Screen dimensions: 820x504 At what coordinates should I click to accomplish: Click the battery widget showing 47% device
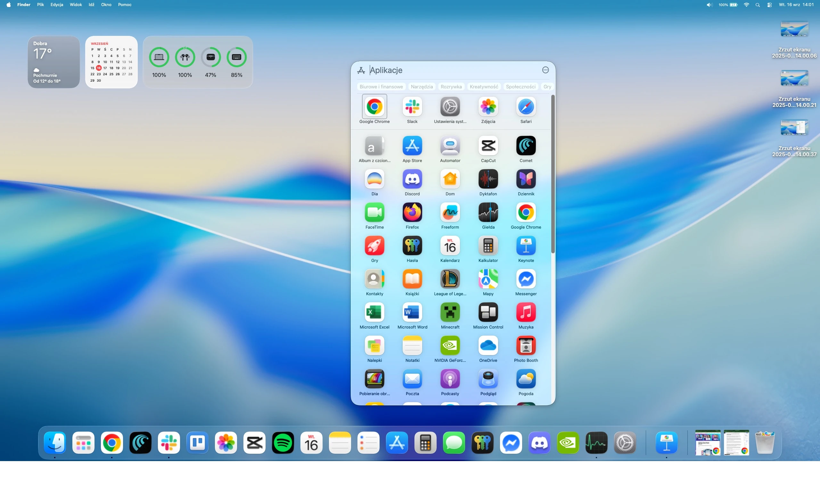(211, 63)
